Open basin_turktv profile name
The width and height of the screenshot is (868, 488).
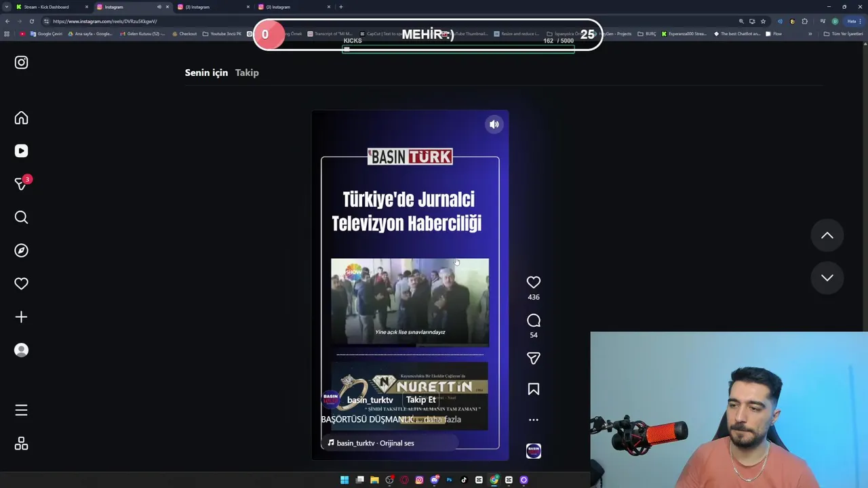pyautogui.click(x=370, y=400)
